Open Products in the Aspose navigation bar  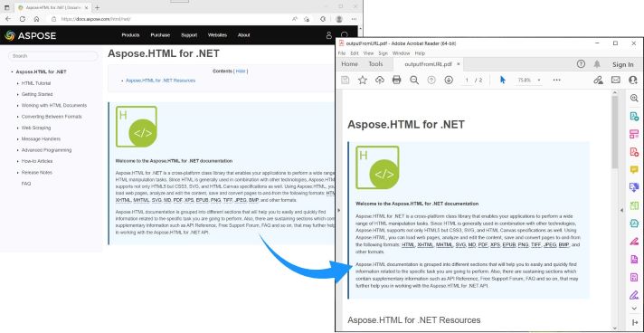(130, 35)
